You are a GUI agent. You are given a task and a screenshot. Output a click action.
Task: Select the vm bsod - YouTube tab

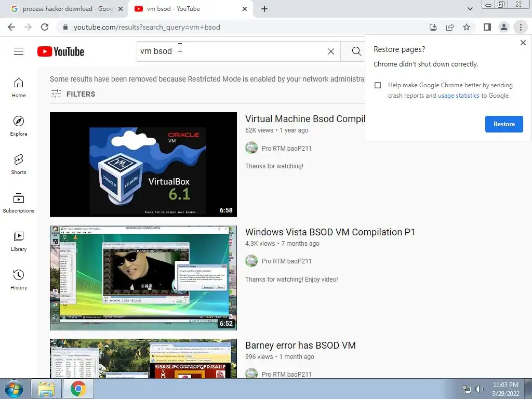click(190, 9)
